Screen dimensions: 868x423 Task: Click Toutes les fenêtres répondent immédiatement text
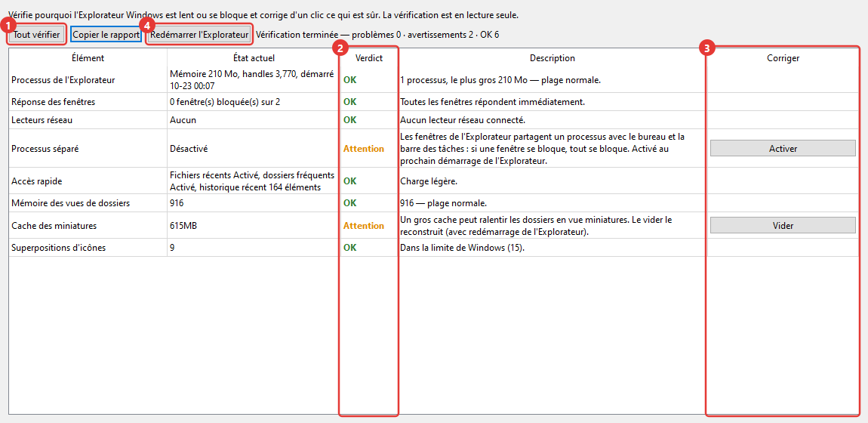point(492,102)
